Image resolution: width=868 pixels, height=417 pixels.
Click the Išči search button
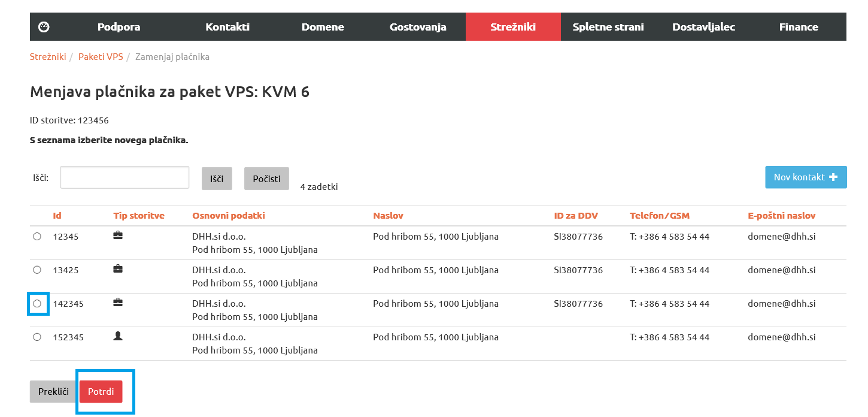(x=217, y=179)
